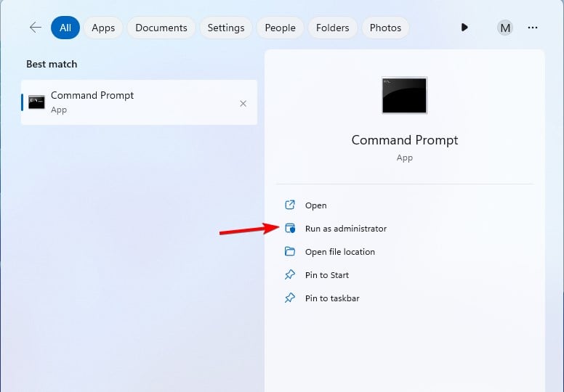
Task: Click the Open file location folder icon
Action: (290, 252)
